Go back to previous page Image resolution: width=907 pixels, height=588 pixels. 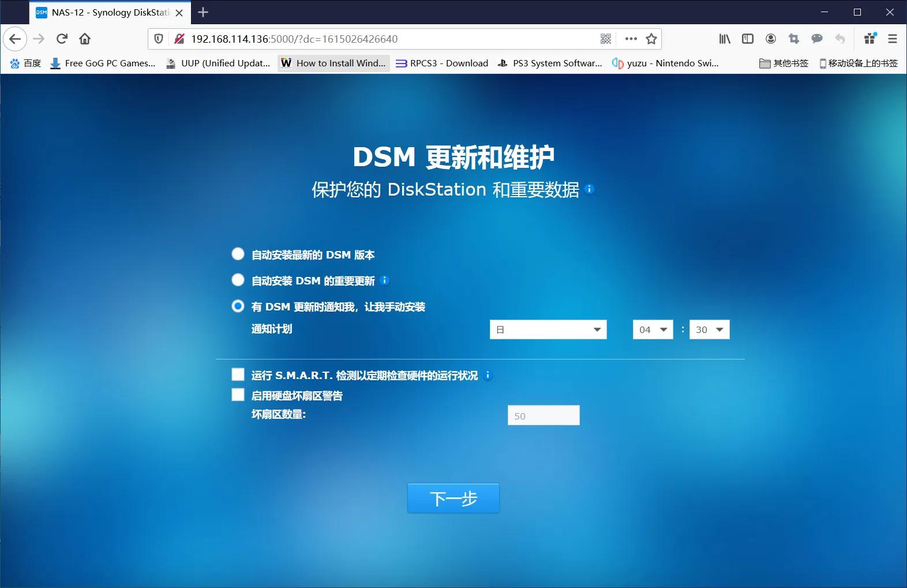[x=15, y=39]
